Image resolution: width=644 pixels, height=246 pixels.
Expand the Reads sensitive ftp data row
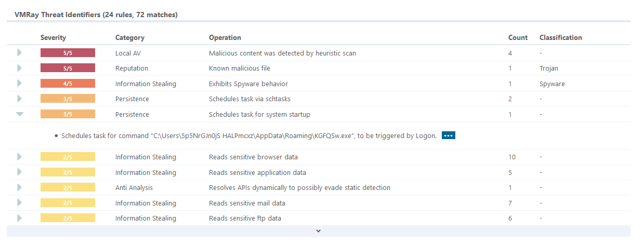[20, 218]
